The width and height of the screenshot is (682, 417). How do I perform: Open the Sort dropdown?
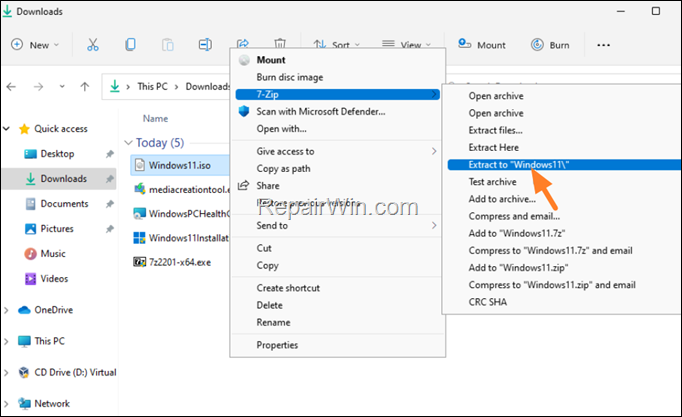[x=336, y=44]
